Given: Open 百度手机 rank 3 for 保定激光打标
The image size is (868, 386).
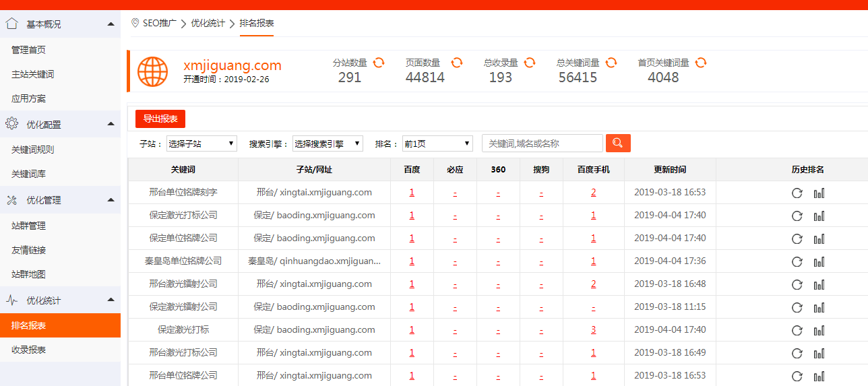Looking at the screenshot, I should point(594,329).
